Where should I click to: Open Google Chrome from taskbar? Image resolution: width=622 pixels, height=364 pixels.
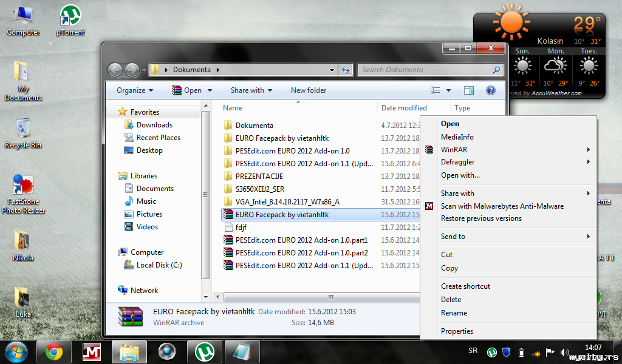54,352
